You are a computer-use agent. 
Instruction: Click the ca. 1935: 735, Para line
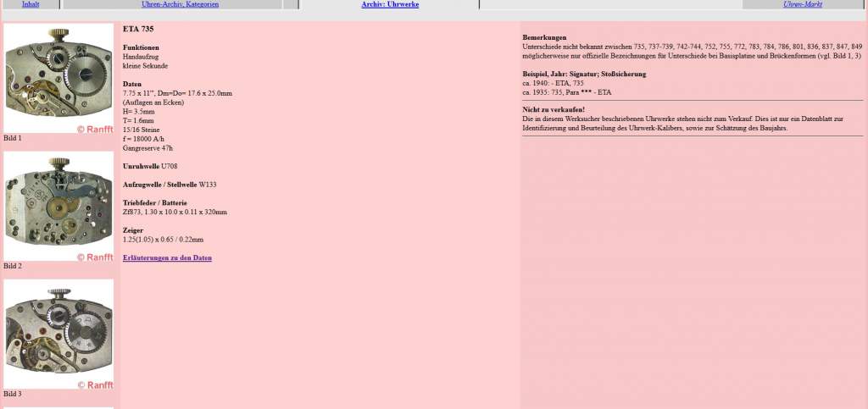(x=567, y=92)
